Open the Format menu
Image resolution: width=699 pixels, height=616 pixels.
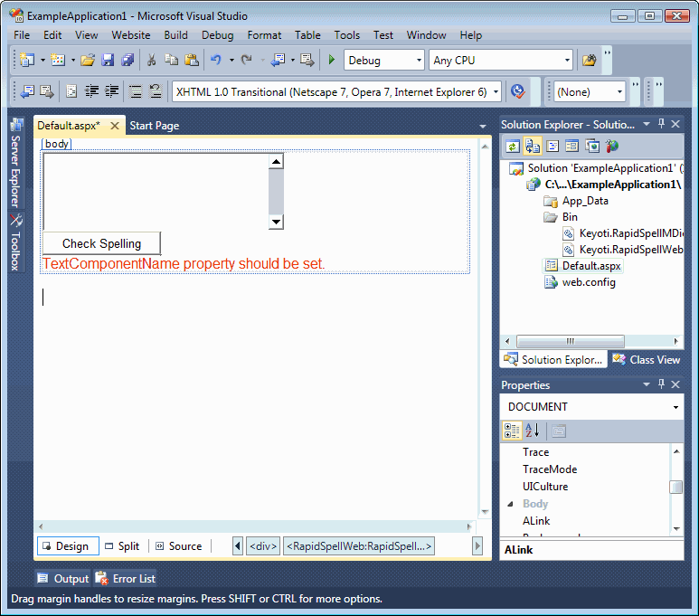click(264, 34)
